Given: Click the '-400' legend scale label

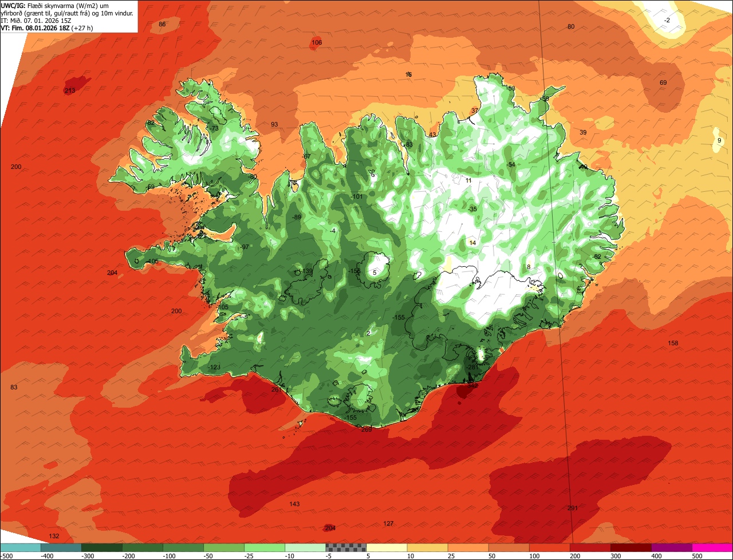Looking at the screenshot, I should coord(46,555).
